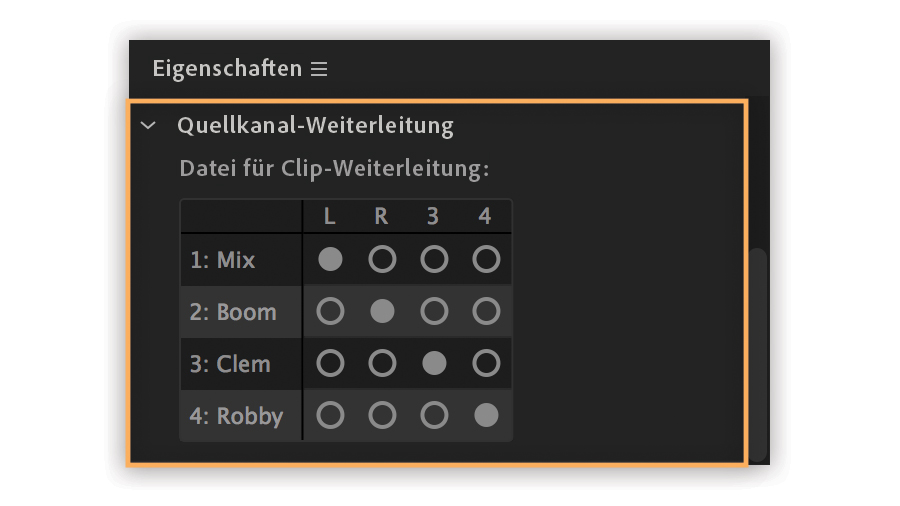This screenshot has width=900, height=506.
Task: Click the 4: Robby row label
Action: point(237,416)
